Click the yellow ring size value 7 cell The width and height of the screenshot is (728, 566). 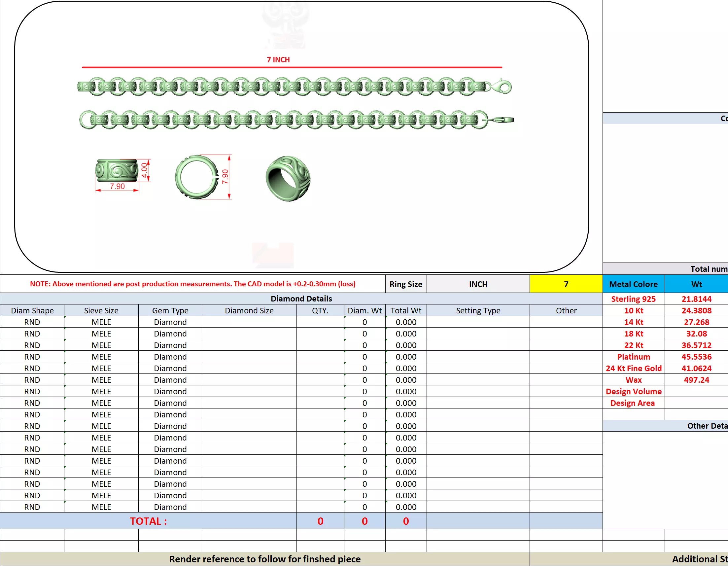[566, 284]
